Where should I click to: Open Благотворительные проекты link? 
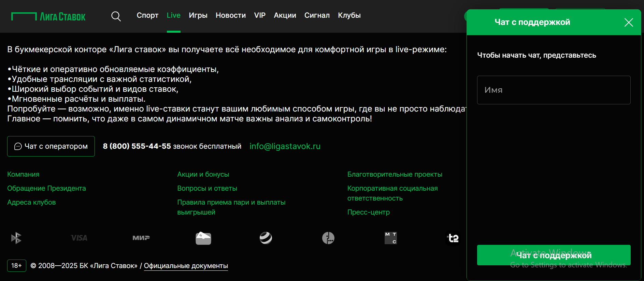click(x=395, y=174)
